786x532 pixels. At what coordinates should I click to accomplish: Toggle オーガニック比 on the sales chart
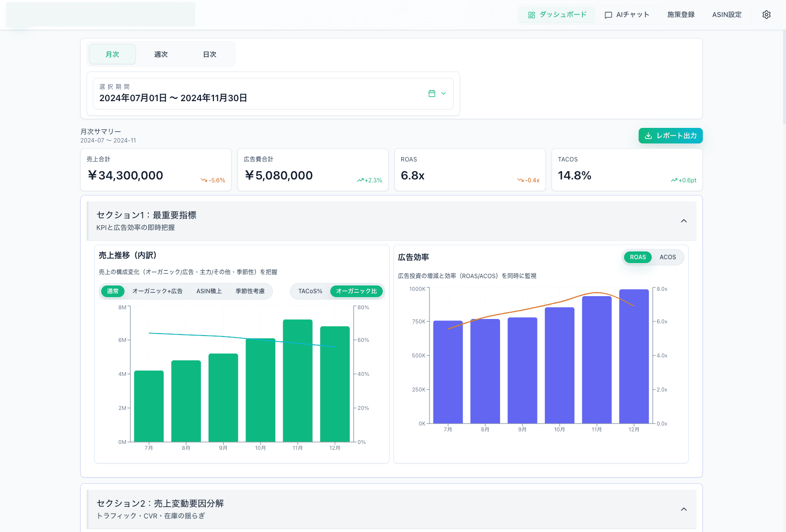point(356,291)
